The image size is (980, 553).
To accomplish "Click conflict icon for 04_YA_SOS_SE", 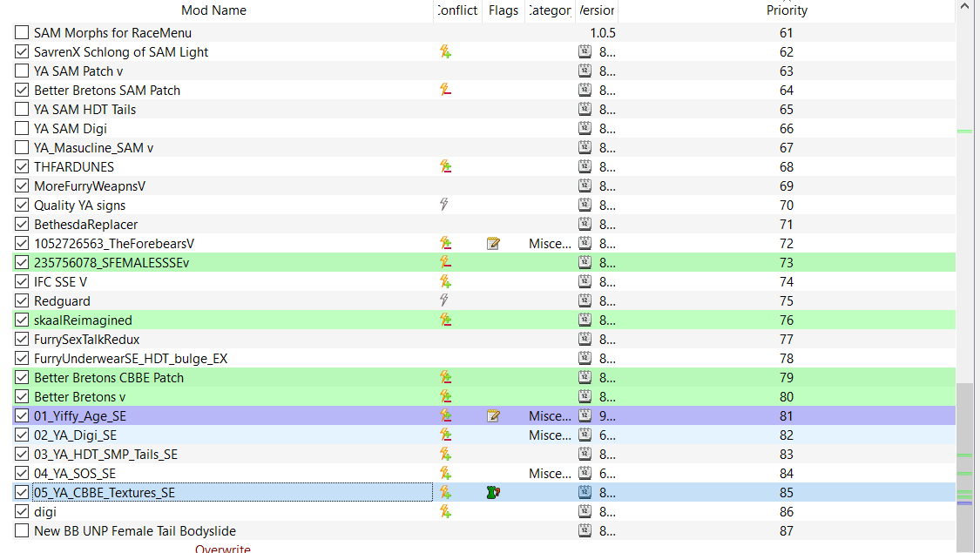I will 445,473.
